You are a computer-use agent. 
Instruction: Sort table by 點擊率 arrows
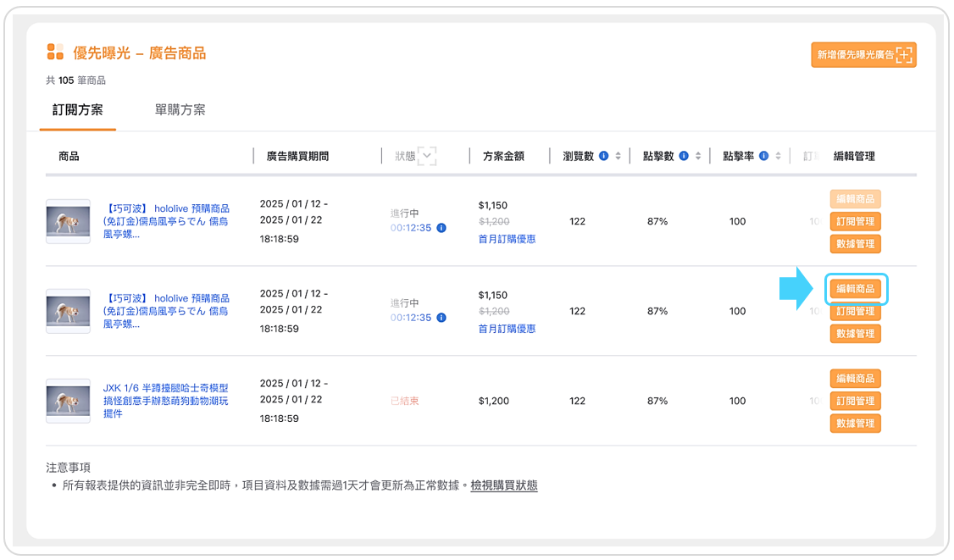pos(778,156)
